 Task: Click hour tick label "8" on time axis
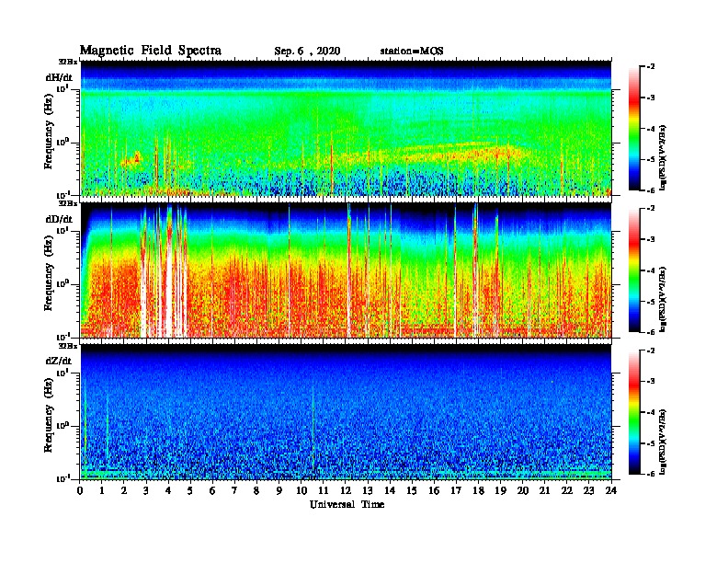click(x=256, y=491)
